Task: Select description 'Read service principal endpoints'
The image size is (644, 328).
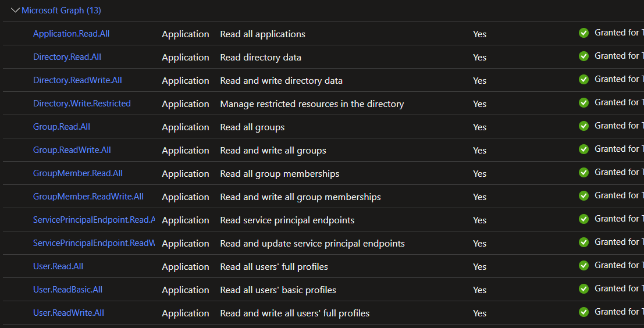Action: (x=287, y=220)
